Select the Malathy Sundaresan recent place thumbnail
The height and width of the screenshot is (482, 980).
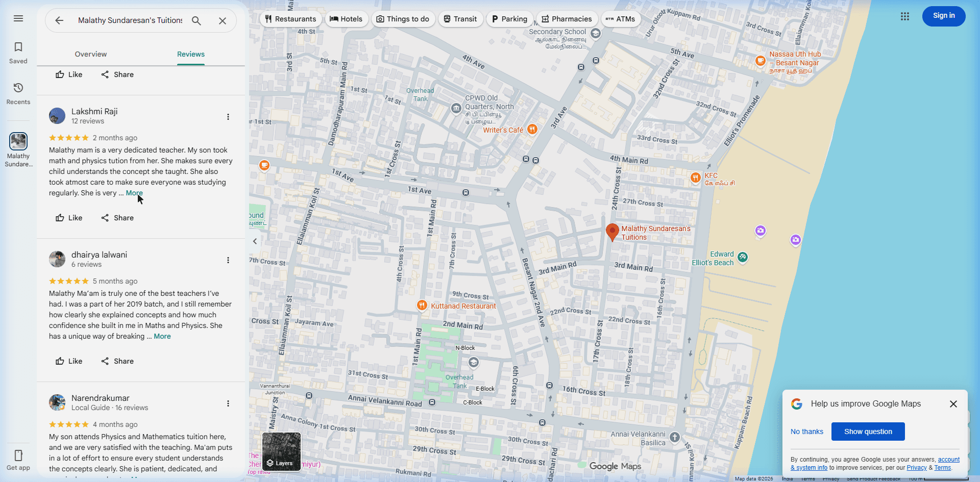(x=18, y=141)
